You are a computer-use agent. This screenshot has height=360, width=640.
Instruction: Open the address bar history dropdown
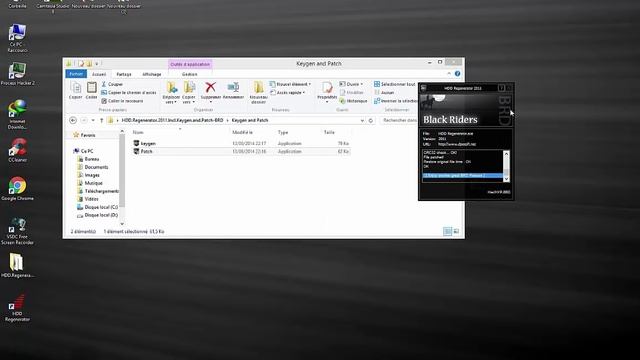362,120
